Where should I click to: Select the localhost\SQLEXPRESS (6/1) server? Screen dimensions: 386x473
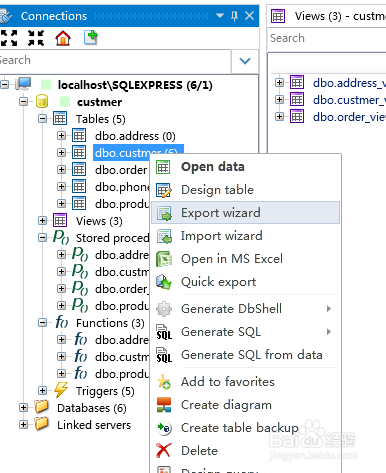click(135, 85)
